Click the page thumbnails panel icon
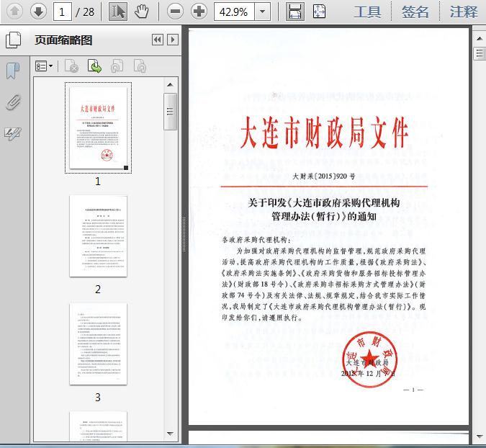This screenshot has height=448, width=486. coord(14,40)
